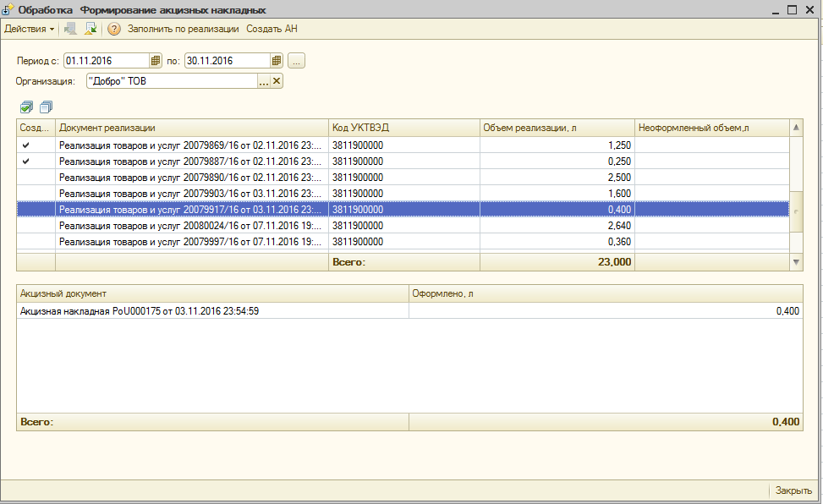Open the Действия menu

[29, 29]
